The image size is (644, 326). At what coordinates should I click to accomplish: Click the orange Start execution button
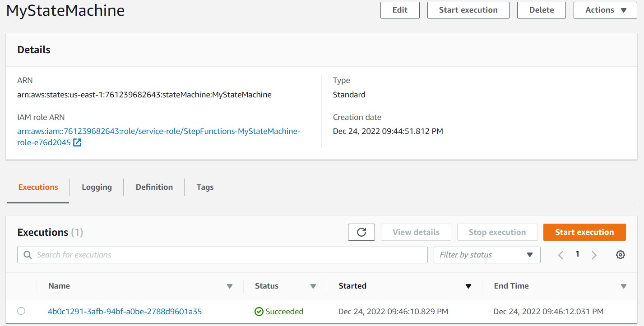click(584, 232)
